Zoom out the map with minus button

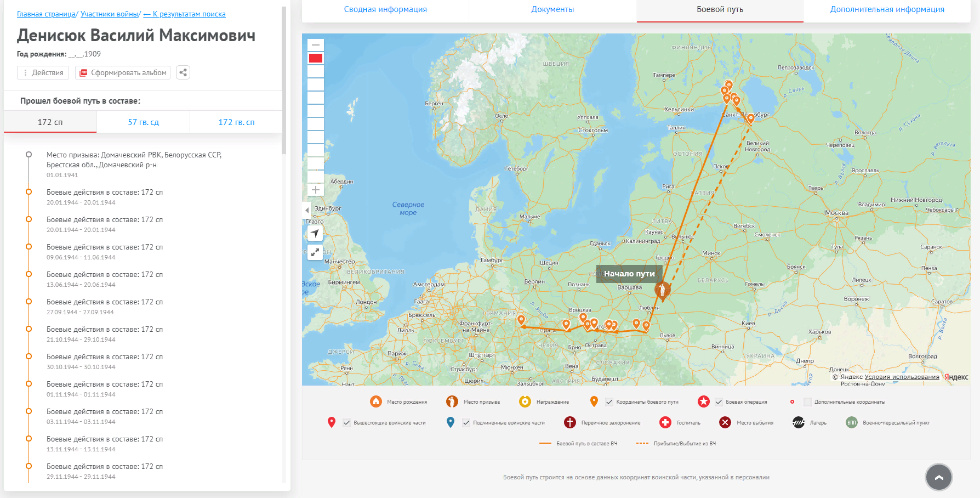[316, 45]
